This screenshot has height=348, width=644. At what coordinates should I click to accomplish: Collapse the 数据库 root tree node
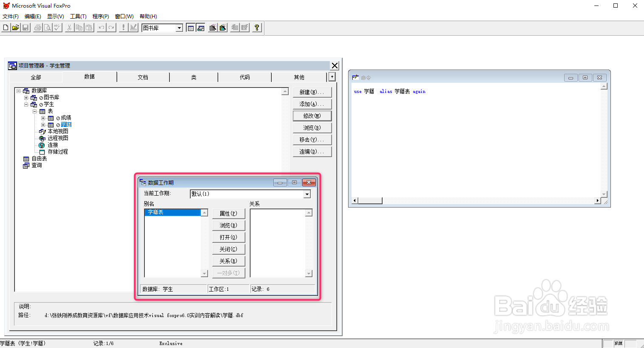(19, 91)
